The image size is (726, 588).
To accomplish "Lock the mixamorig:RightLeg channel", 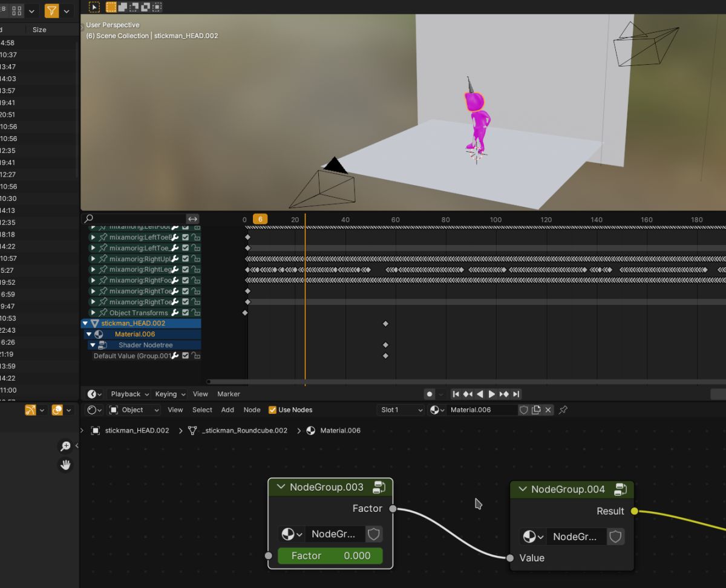I will pos(196,269).
